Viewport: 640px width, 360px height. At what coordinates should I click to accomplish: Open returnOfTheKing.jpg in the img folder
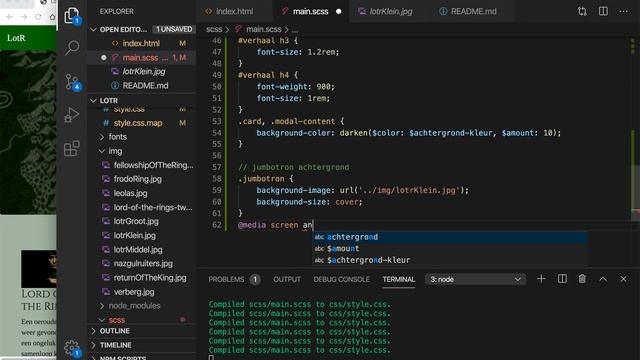[150, 278]
